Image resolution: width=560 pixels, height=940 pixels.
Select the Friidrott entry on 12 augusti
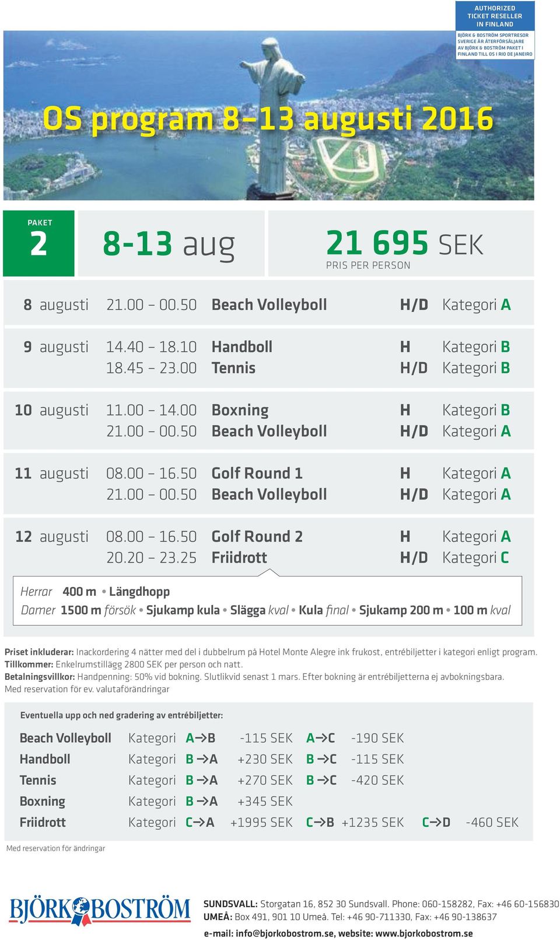click(239, 557)
